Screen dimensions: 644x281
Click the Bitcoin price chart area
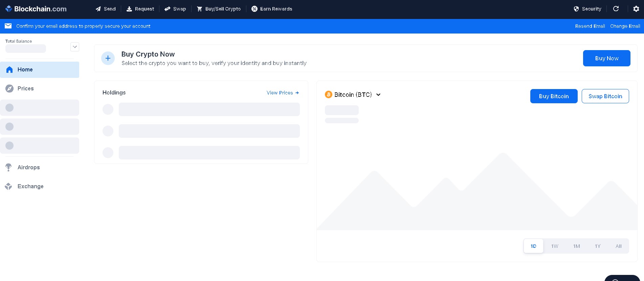pyautogui.click(x=477, y=191)
